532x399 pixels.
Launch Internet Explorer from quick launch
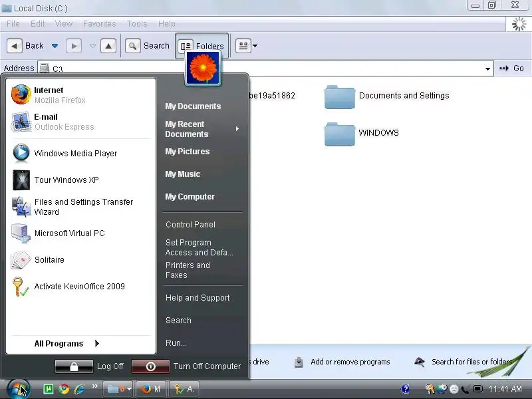click(79, 389)
